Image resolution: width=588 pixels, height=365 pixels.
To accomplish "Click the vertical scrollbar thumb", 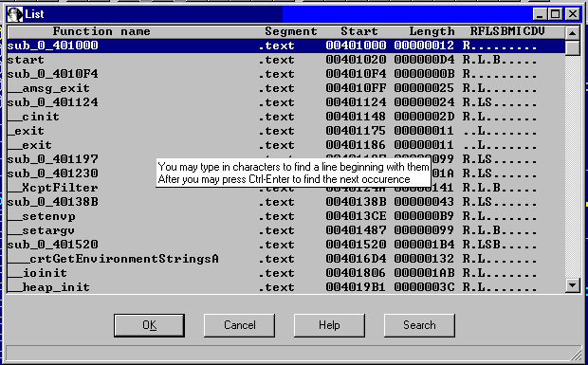I will 572,48.
